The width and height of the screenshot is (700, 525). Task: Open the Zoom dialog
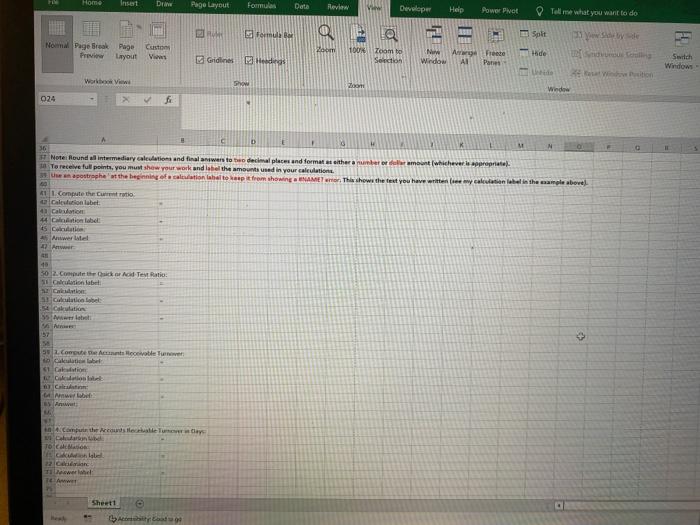pos(326,39)
